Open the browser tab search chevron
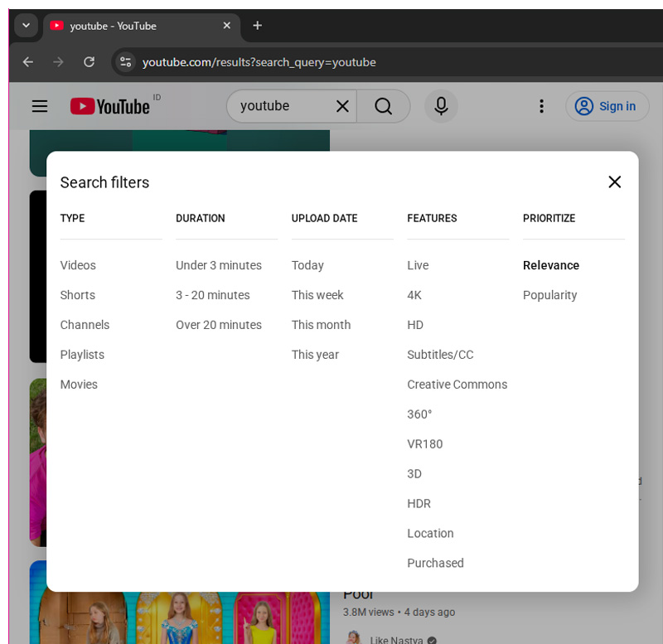 coord(26,25)
